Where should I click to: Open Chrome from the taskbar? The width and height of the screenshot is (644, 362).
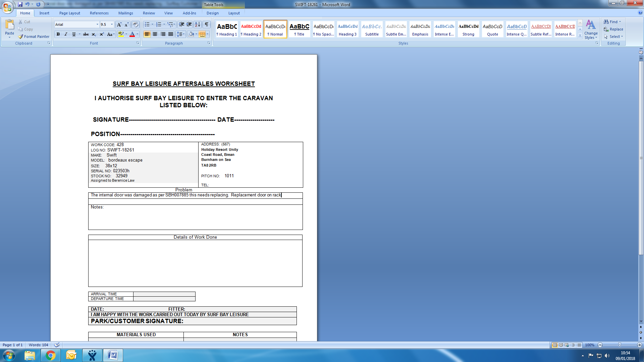pyautogui.click(x=51, y=355)
